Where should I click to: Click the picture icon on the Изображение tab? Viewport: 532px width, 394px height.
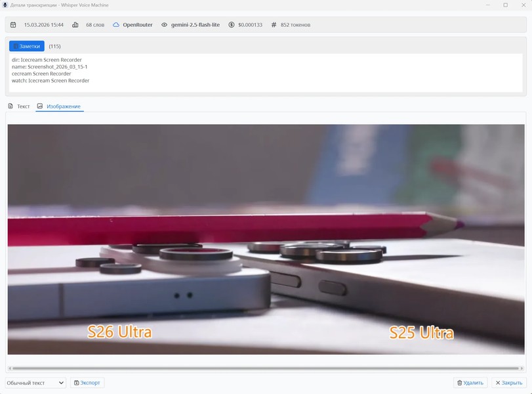[40, 106]
